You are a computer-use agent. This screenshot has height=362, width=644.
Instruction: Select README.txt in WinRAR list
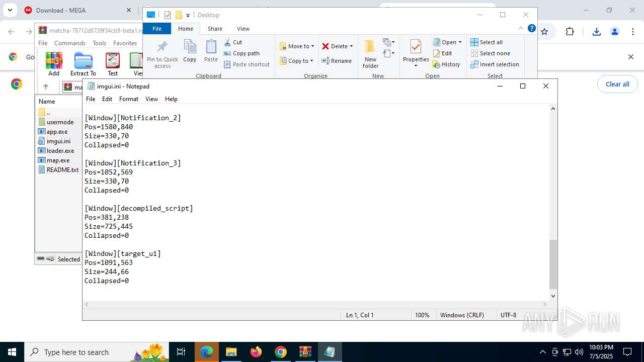[62, 170]
